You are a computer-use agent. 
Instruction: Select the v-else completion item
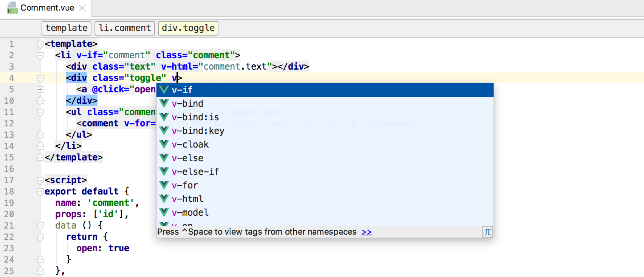[325, 158]
